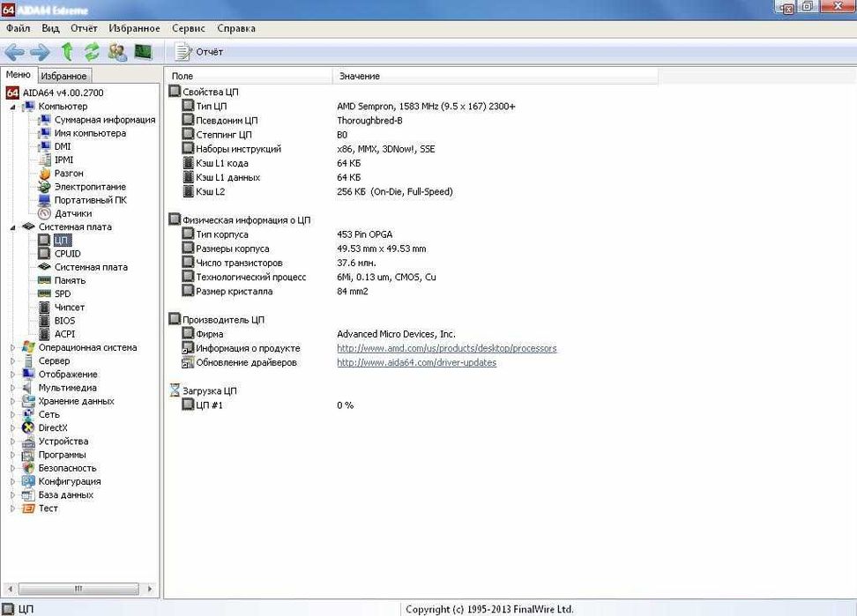Click sidebar scroll right arrow
857x616 pixels.
[x=150, y=589]
